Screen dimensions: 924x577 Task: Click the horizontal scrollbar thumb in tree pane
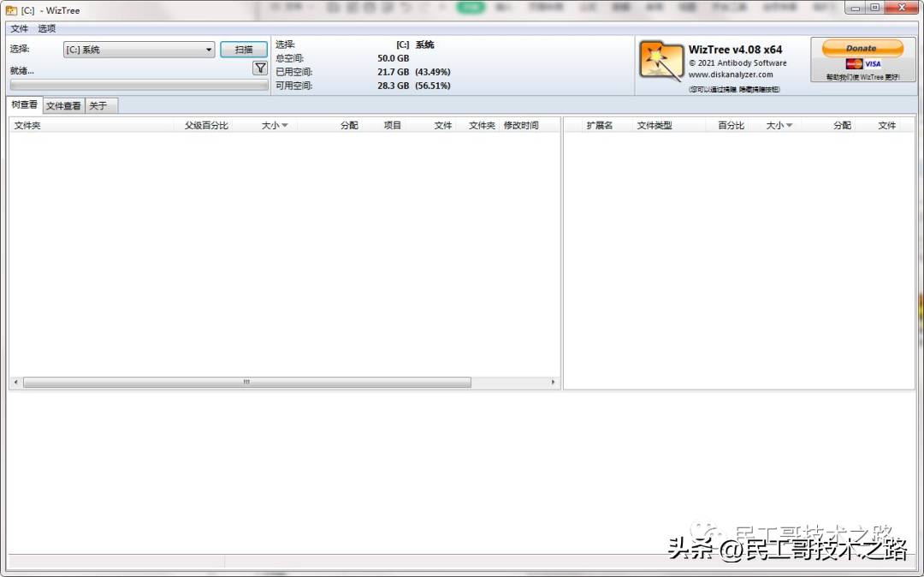click(x=247, y=383)
